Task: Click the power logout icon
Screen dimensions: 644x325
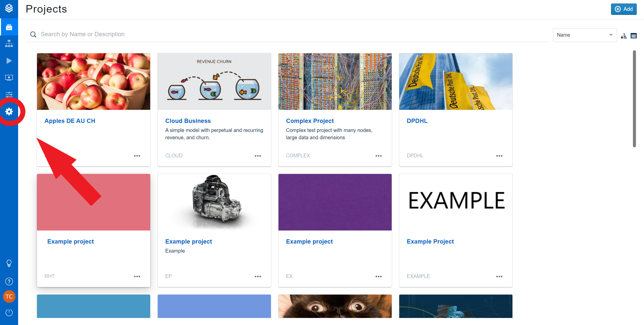Action: pyautogui.click(x=9, y=312)
